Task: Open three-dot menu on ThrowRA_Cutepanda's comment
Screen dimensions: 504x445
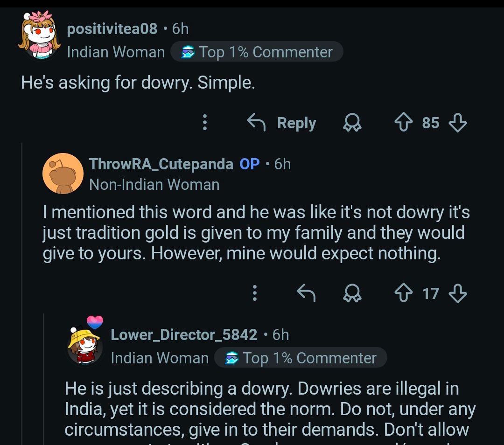Action: (255, 293)
